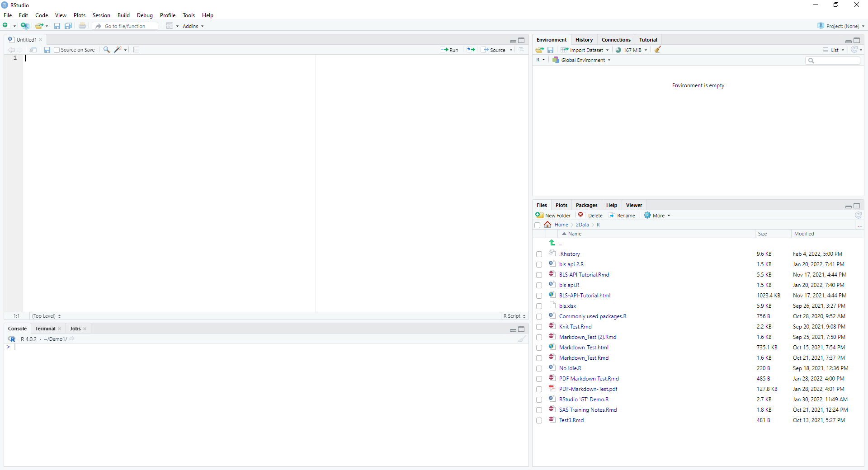Screen dimensions: 868x470
Task: Click the view current directory arrow in console
Action: tap(72, 338)
